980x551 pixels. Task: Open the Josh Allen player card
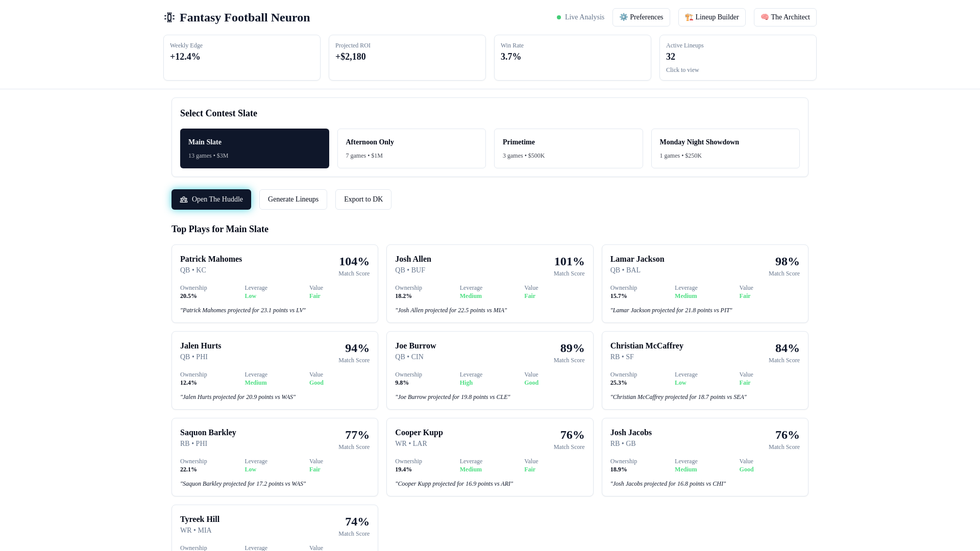490,284
